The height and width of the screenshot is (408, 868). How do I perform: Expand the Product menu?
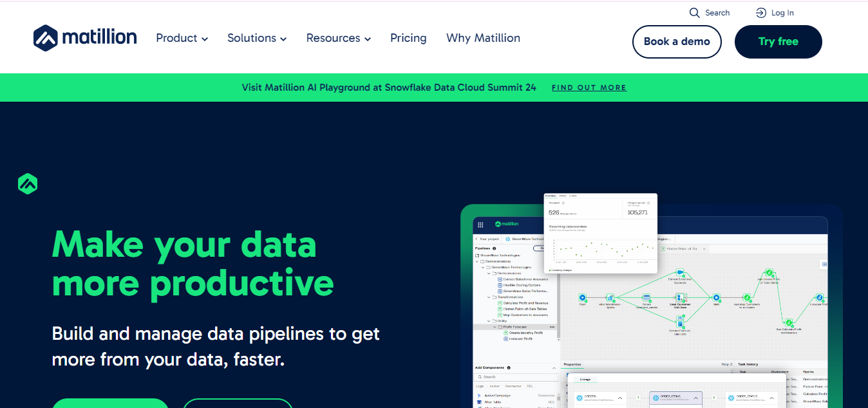click(182, 38)
